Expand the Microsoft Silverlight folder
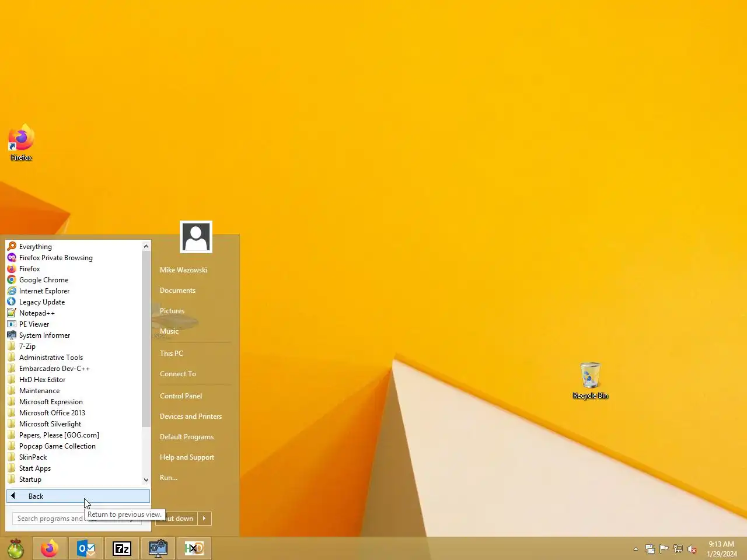Viewport: 747px width, 560px height. point(74,424)
